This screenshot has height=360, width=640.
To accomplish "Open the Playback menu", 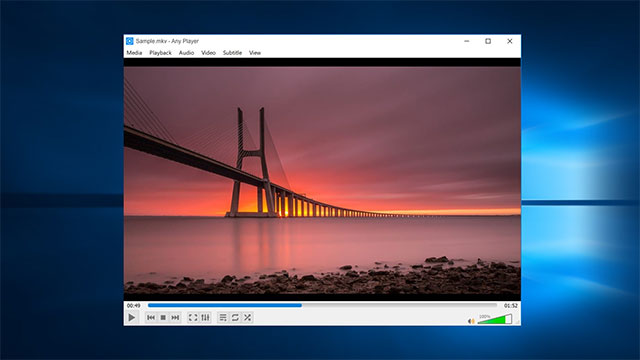I will tap(160, 53).
